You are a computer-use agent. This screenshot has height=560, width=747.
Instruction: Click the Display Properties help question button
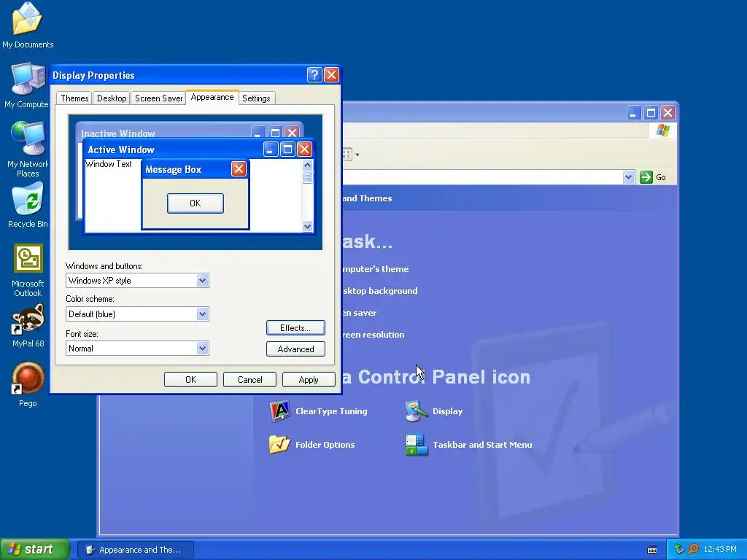coord(314,75)
